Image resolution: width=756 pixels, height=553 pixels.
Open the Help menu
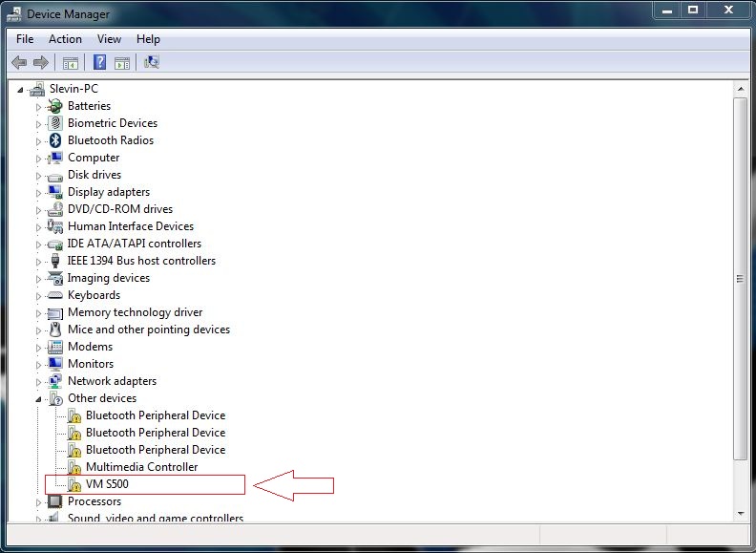tap(148, 39)
